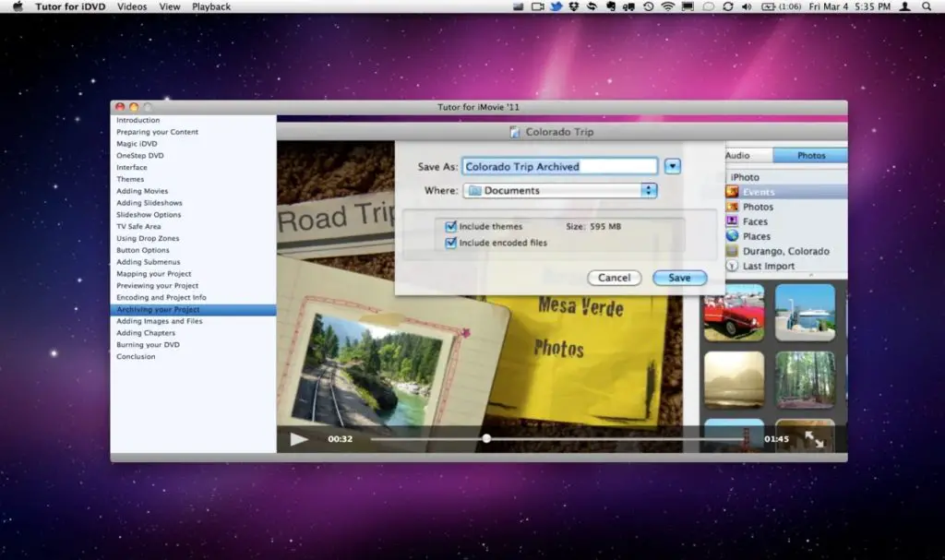Open the View menu
The width and height of the screenshot is (945, 560).
pyautogui.click(x=170, y=6)
